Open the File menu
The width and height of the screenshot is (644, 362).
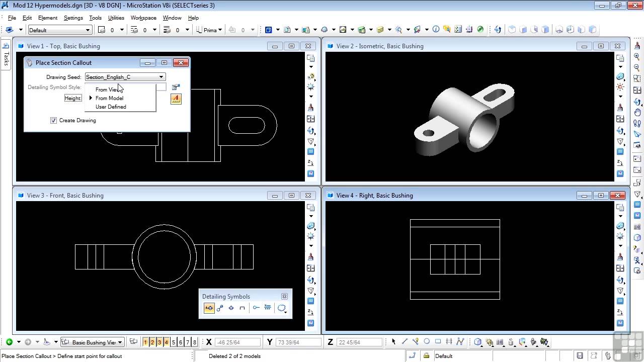click(12, 18)
